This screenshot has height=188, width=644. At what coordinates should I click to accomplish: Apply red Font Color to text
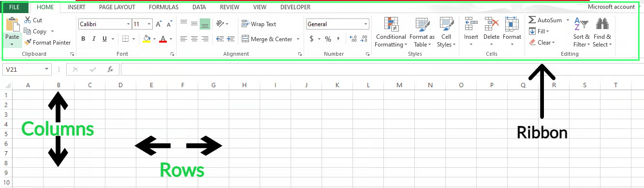click(x=163, y=39)
